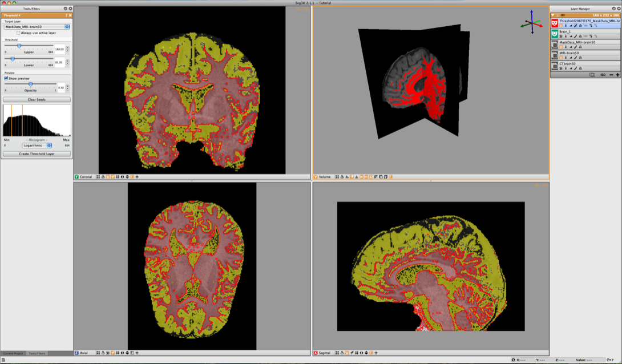The image size is (622, 364).
Task: Toggle lock icon in Sagittal viewer toolbar
Action: pos(342,353)
